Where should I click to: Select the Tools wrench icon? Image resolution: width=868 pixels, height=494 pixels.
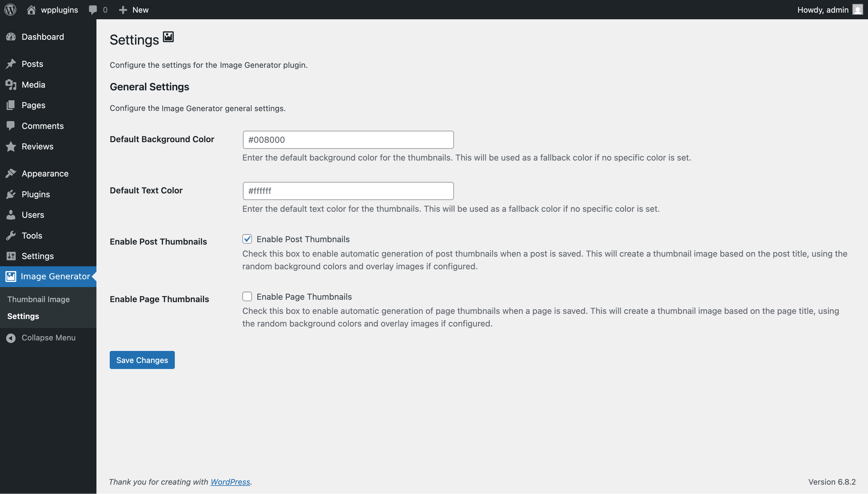pyautogui.click(x=11, y=235)
